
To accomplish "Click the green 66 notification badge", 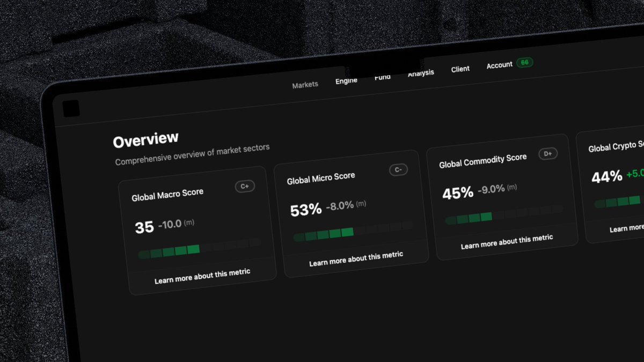I will pos(525,63).
